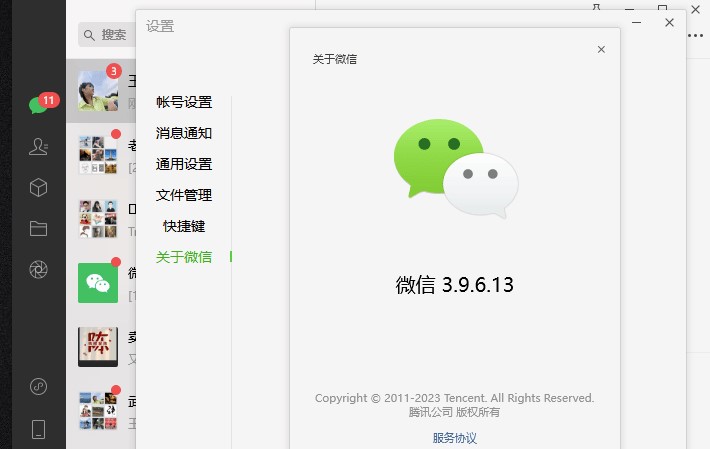Open the Contacts icon in sidebar
Viewport: 710px width, 449px height.
pos(38,146)
